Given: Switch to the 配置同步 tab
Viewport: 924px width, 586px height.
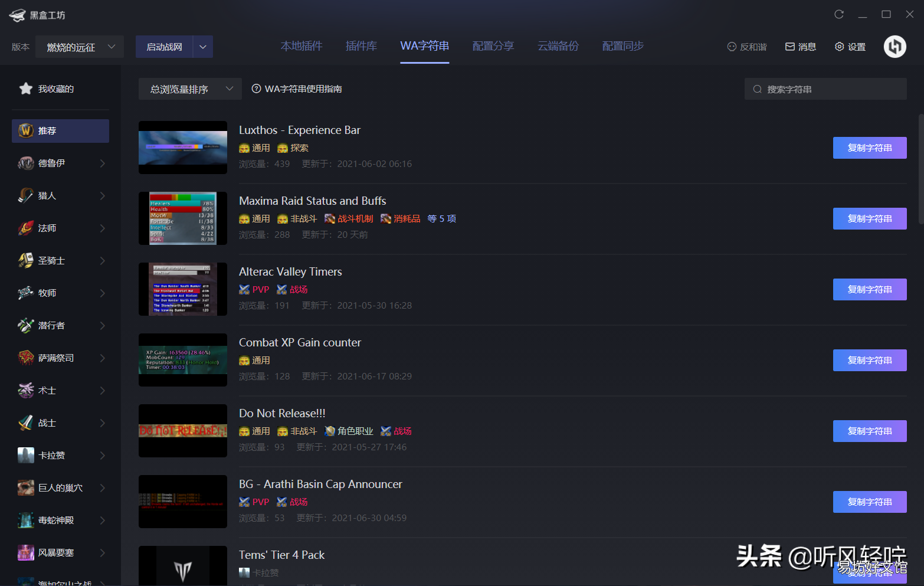Looking at the screenshot, I should [623, 46].
